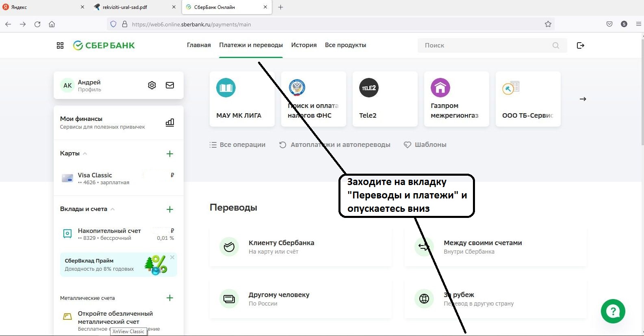Open the История tab
The width and height of the screenshot is (644, 336).
[304, 45]
